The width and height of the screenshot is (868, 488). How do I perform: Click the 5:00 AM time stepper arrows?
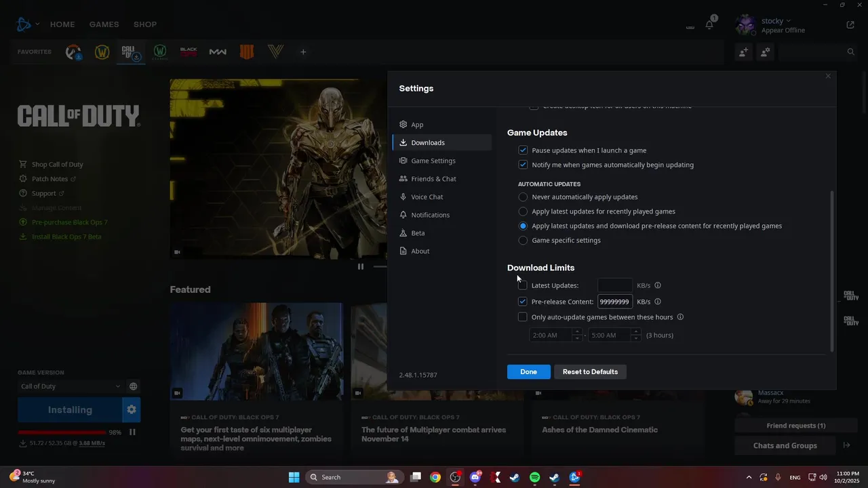635,335
